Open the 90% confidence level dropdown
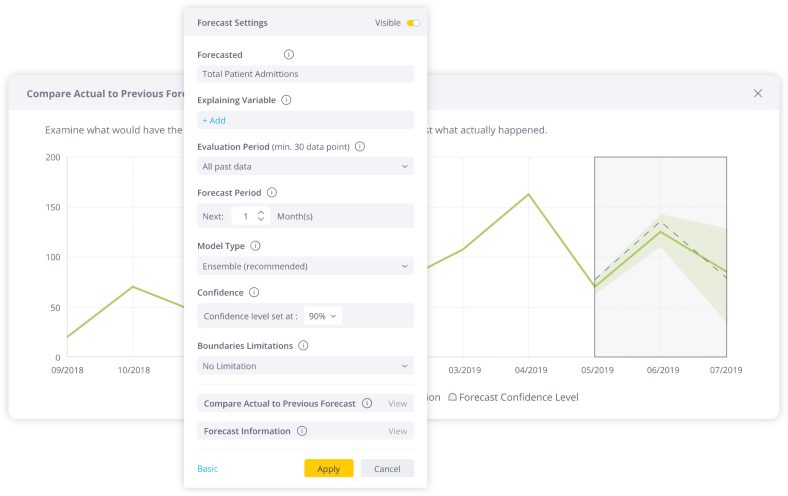Viewport: 788px width, 496px height. [323, 316]
